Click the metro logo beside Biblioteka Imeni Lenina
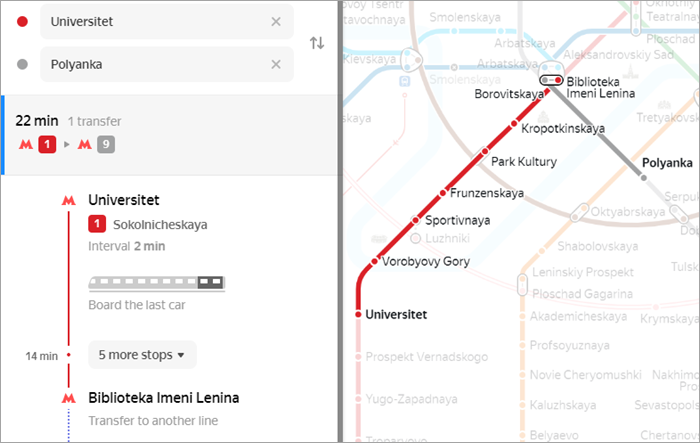 point(68,398)
